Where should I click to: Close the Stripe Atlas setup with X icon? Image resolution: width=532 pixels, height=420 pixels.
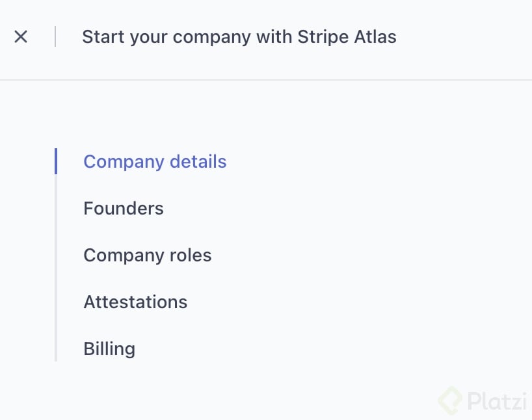tap(21, 36)
